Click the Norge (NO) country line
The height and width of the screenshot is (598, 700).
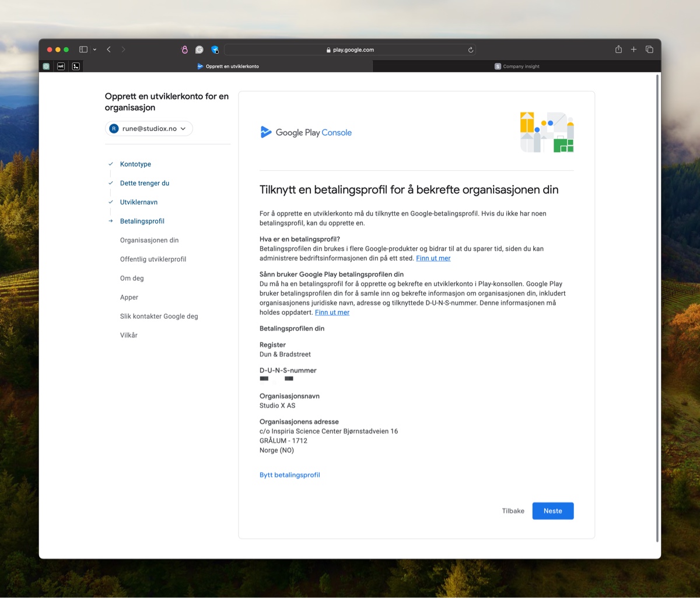pos(276,451)
